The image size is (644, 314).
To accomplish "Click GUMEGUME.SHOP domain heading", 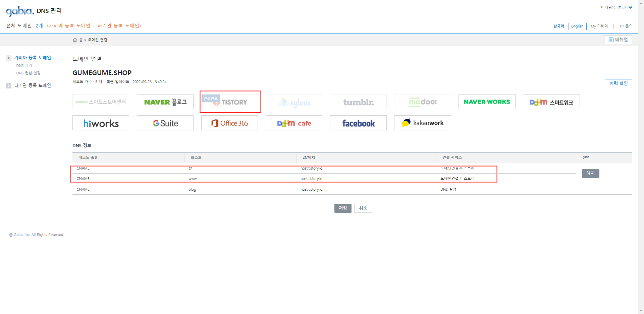I will point(102,73).
